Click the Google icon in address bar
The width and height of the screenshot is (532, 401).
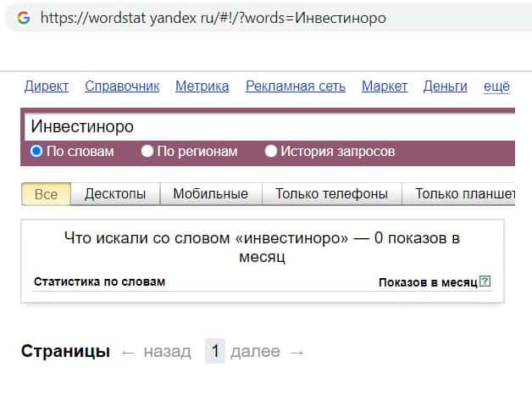[x=24, y=18]
